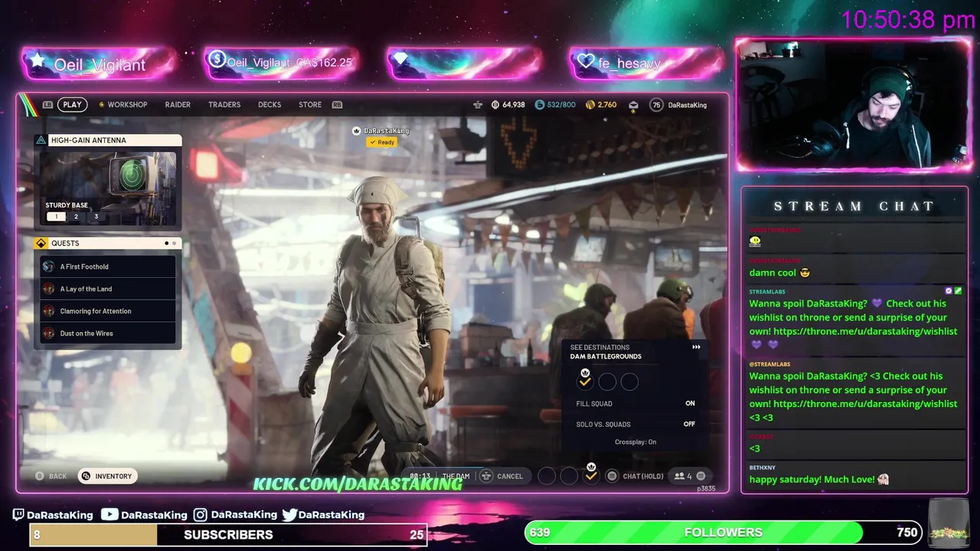Image resolution: width=980 pixels, height=551 pixels.
Task: Click first empty squad slot in bottom bar
Action: pos(547,476)
